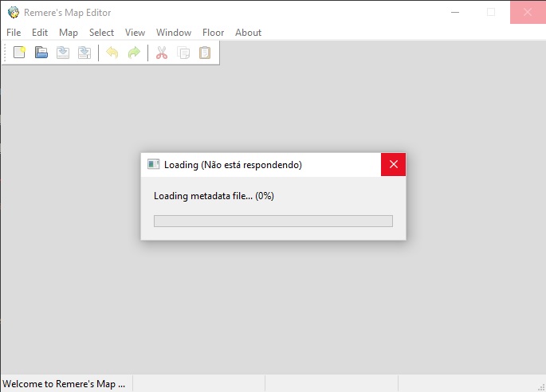Click the Save map toolbar icon

(x=63, y=53)
